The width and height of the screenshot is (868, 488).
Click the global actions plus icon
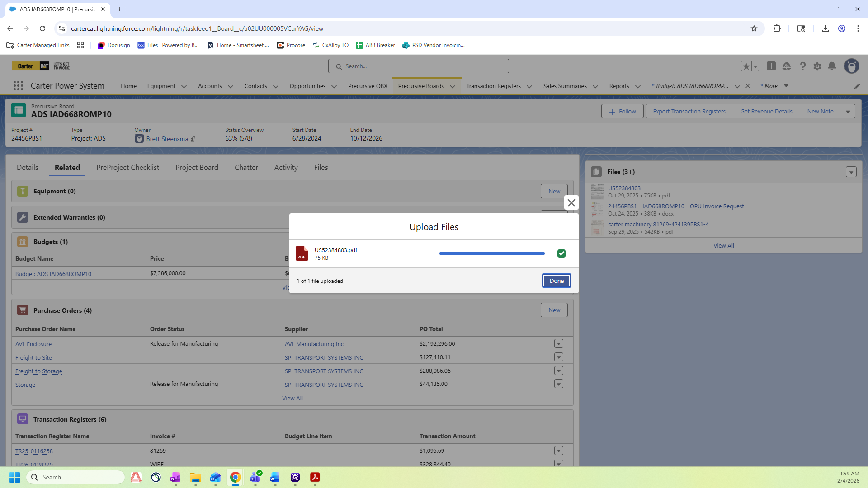click(771, 66)
